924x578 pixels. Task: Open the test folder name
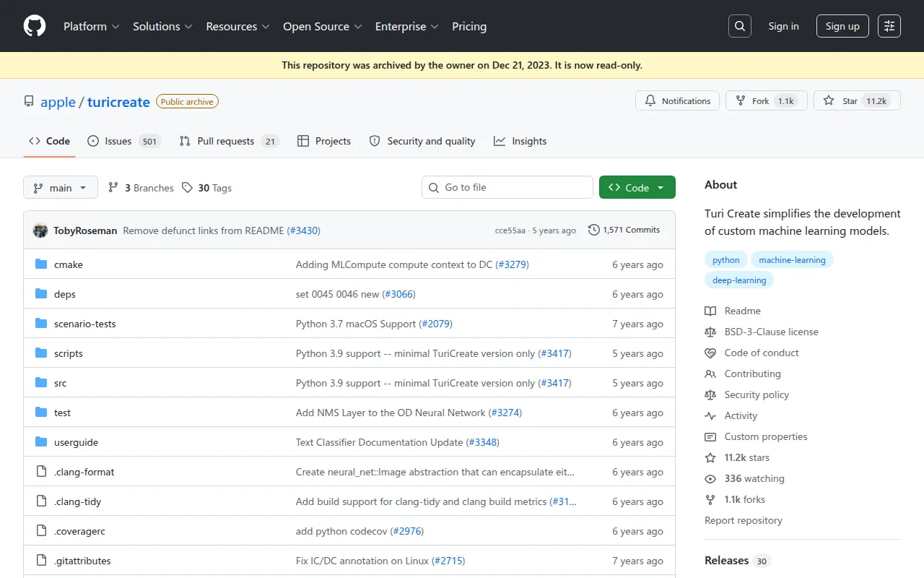pos(62,413)
